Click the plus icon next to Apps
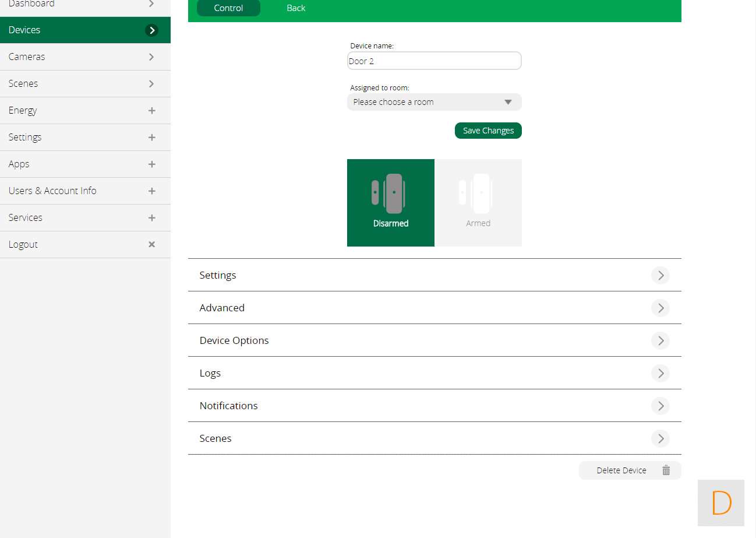 click(x=151, y=164)
